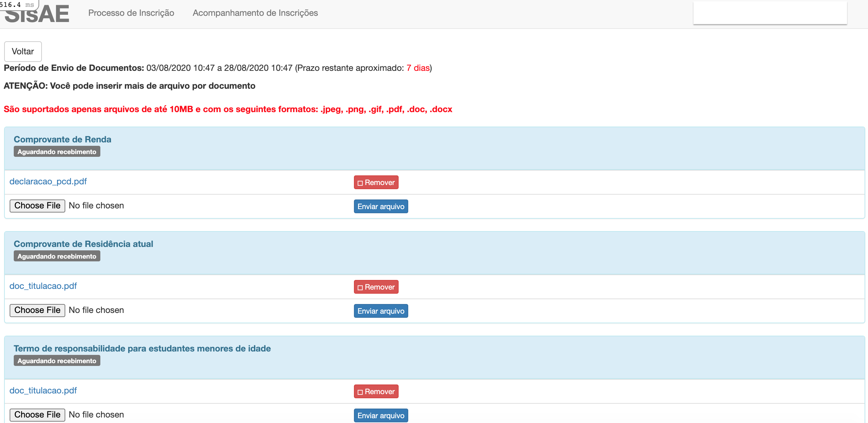The height and width of the screenshot is (423, 868).
Task: Click the Comprovante de Residência atual heading
Action: pos(84,244)
